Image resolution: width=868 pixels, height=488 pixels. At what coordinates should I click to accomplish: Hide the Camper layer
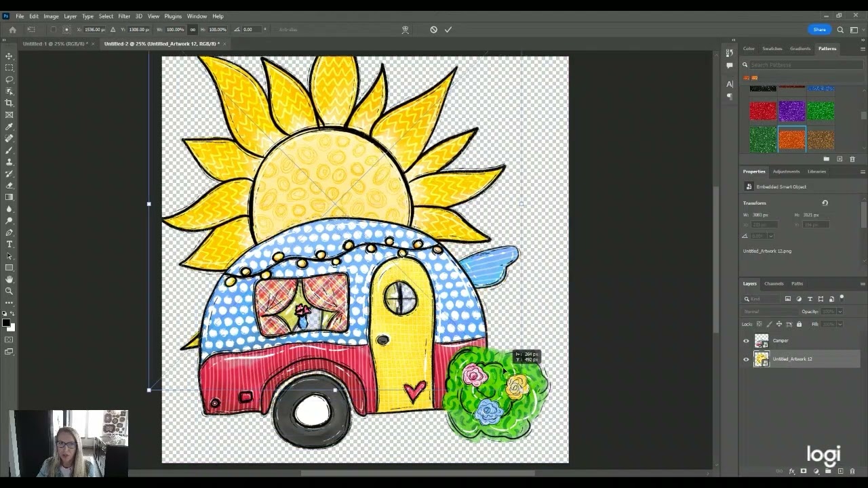[x=747, y=341]
